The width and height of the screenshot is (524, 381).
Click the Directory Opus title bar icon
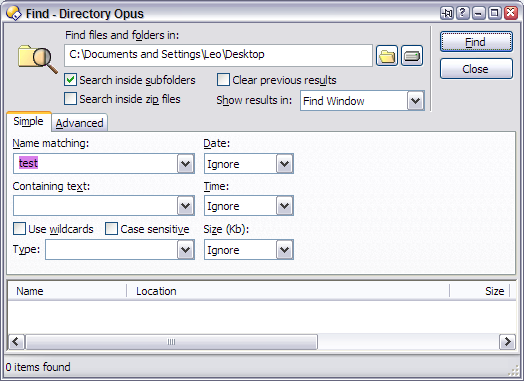click(14, 13)
